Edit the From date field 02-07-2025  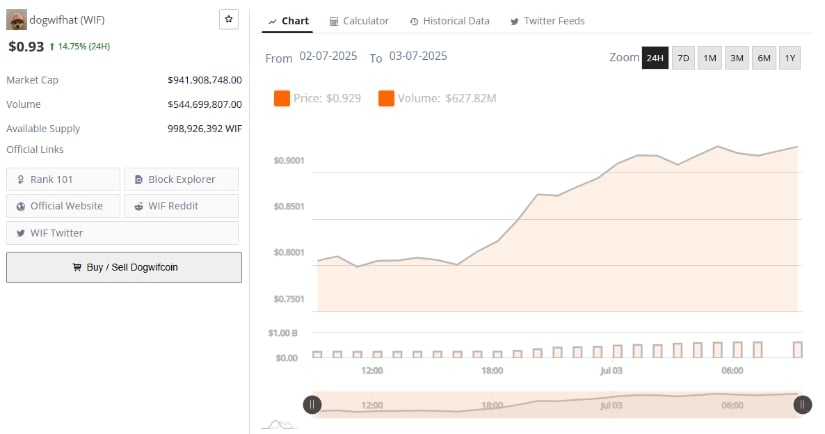coord(328,56)
